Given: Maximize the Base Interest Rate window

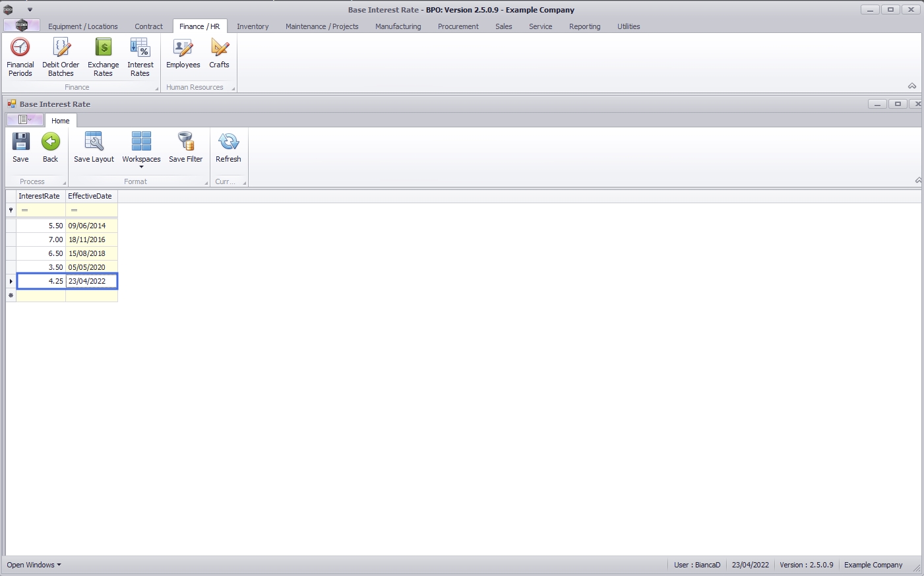Looking at the screenshot, I should [x=898, y=104].
